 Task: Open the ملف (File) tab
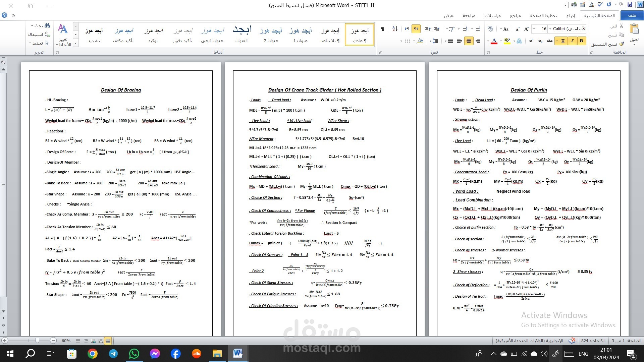click(x=632, y=15)
